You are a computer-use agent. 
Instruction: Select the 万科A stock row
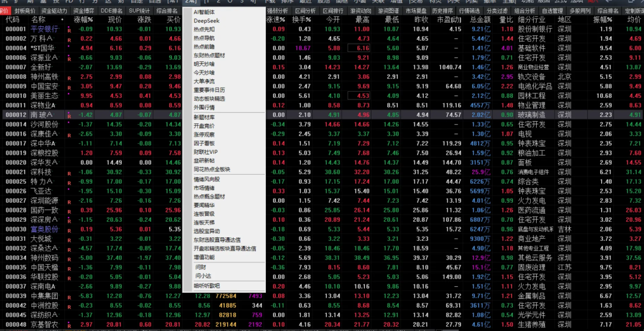tap(37, 38)
